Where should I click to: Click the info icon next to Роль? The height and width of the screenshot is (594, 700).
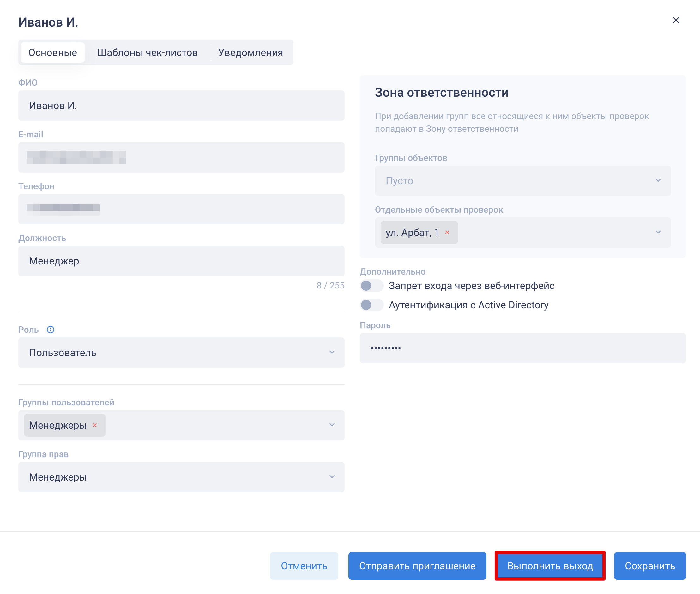51,329
